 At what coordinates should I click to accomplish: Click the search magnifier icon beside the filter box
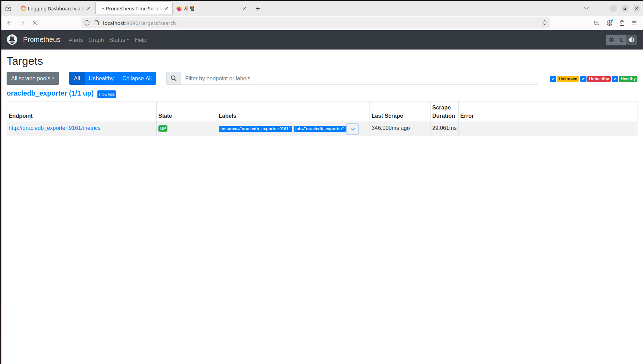(174, 78)
